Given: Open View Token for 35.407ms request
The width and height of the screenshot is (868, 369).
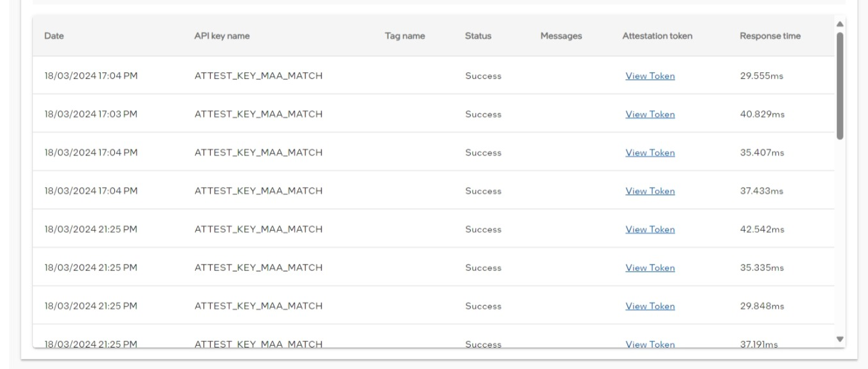Looking at the screenshot, I should click(650, 153).
